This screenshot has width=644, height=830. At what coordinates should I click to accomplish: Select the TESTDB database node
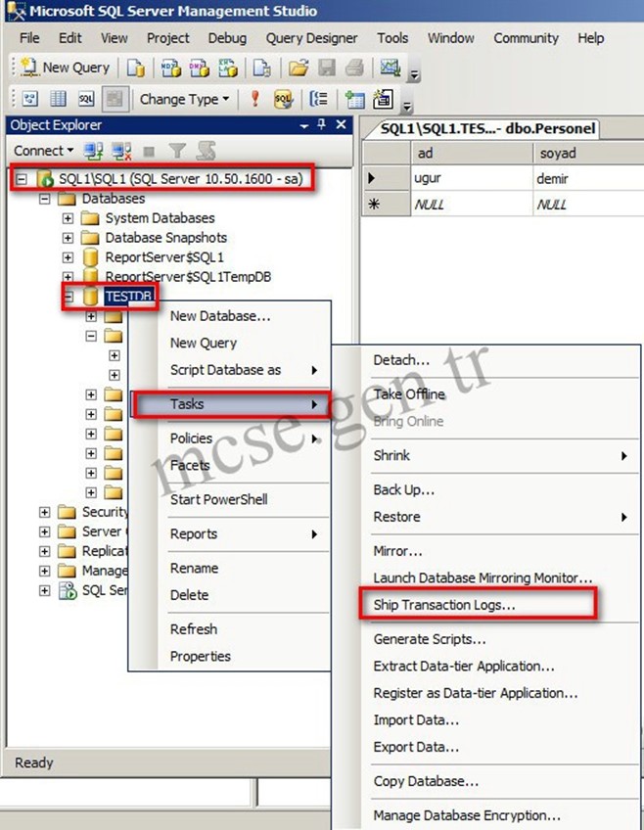tap(128, 296)
